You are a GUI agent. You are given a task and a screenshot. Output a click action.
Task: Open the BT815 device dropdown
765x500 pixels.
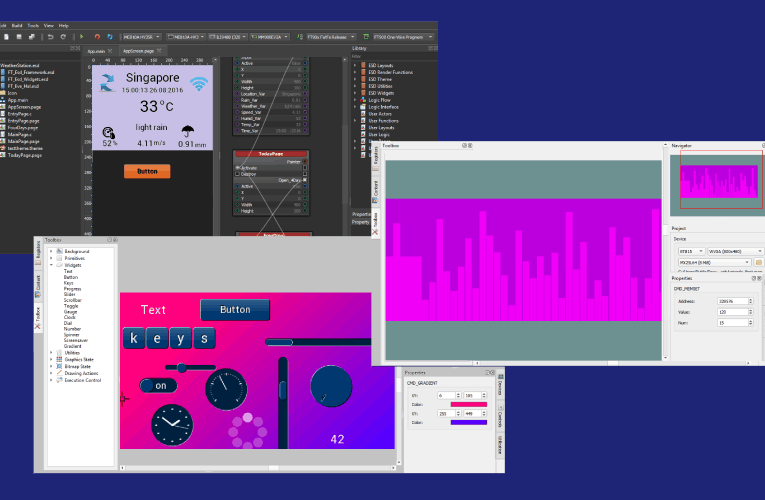pos(691,251)
